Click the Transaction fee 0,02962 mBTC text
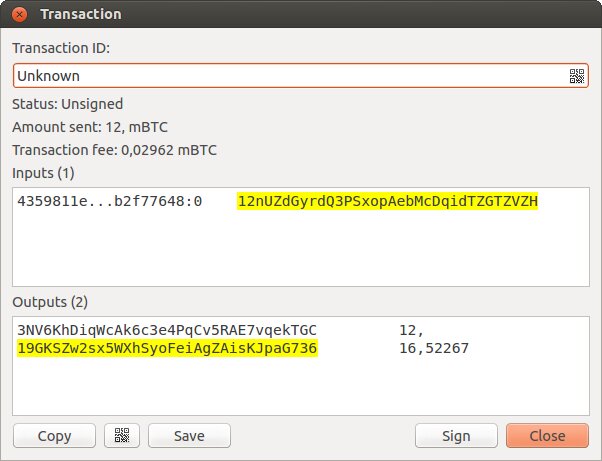602x461 pixels. (114, 150)
